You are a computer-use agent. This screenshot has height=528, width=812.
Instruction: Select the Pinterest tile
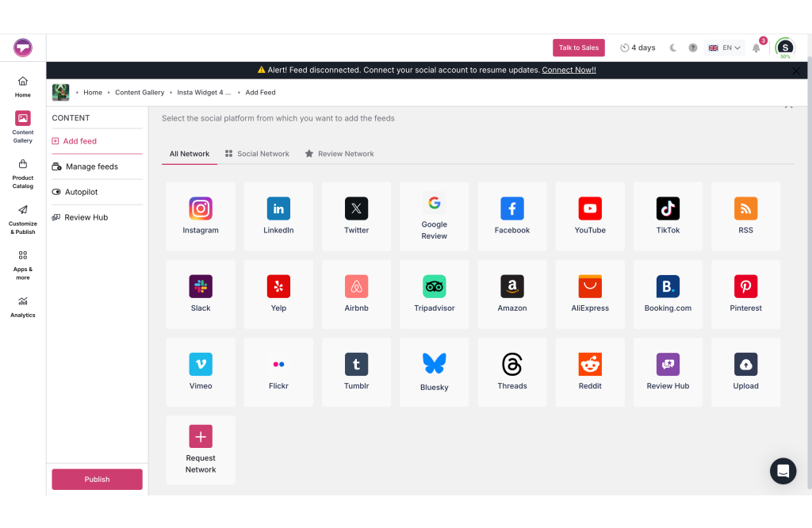pyautogui.click(x=745, y=294)
